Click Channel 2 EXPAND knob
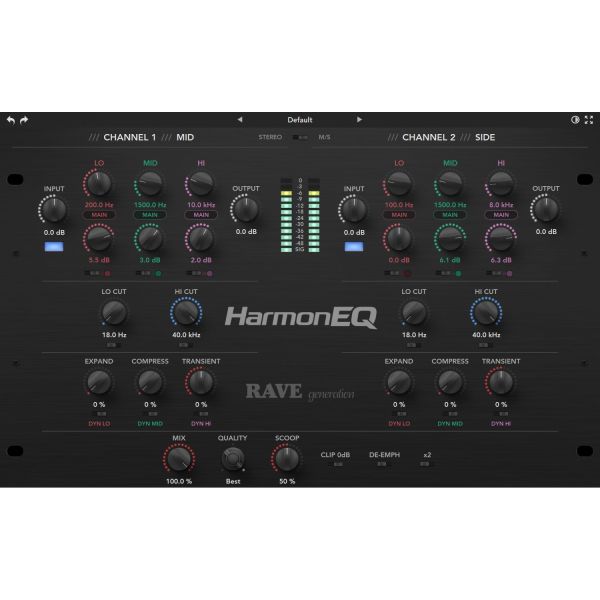 tap(399, 382)
